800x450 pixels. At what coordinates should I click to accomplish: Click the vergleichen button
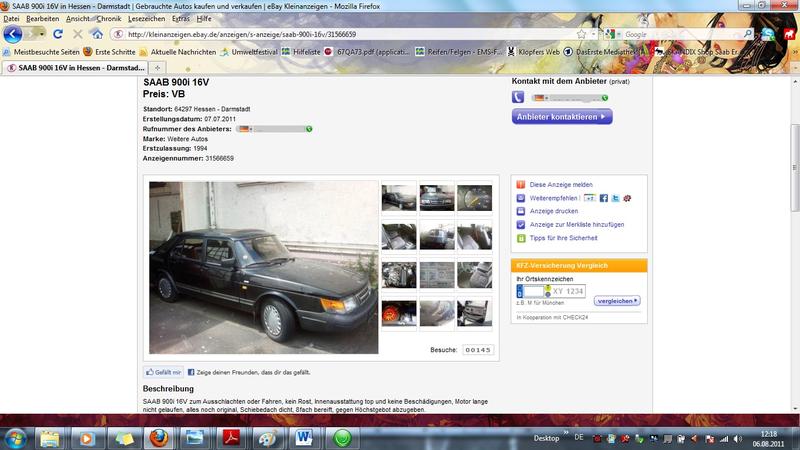(x=617, y=301)
